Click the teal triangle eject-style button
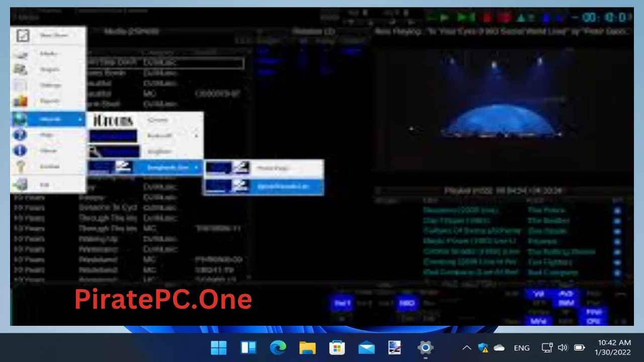Image resolution: width=644 pixels, height=362 pixels. tap(522, 18)
